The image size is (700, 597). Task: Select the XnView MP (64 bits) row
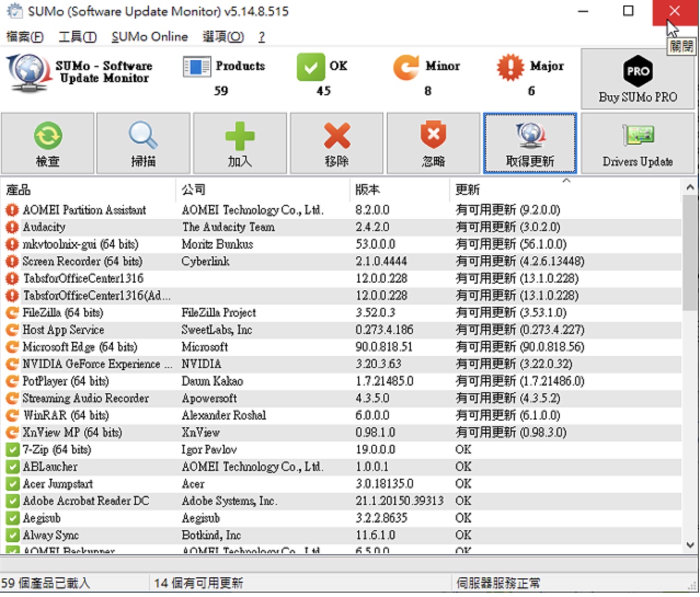pos(341,433)
